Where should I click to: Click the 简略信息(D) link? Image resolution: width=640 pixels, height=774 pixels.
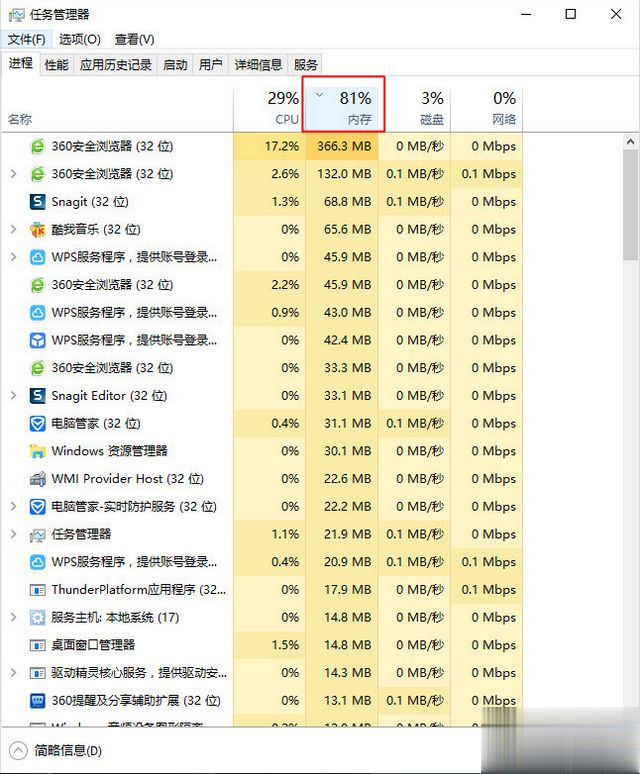68,751
